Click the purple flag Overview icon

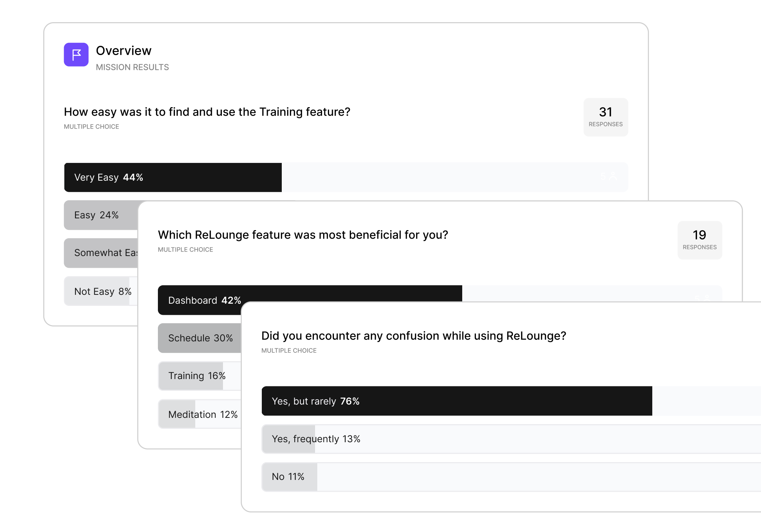click(x=76, y=55)
